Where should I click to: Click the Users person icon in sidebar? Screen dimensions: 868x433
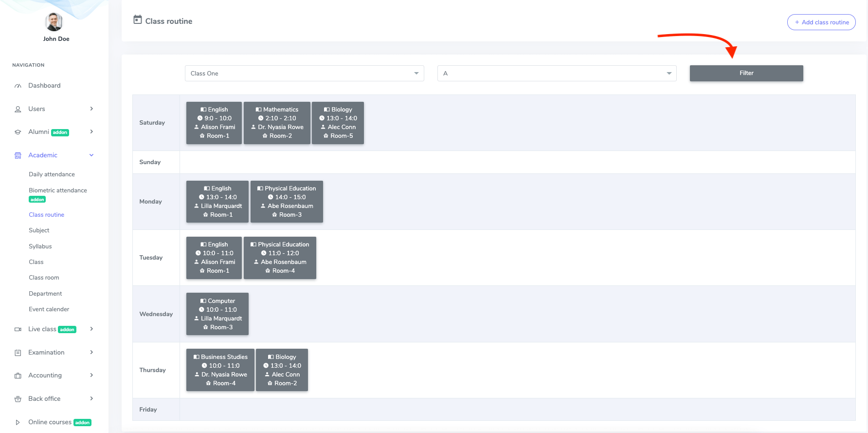[18, 109]
